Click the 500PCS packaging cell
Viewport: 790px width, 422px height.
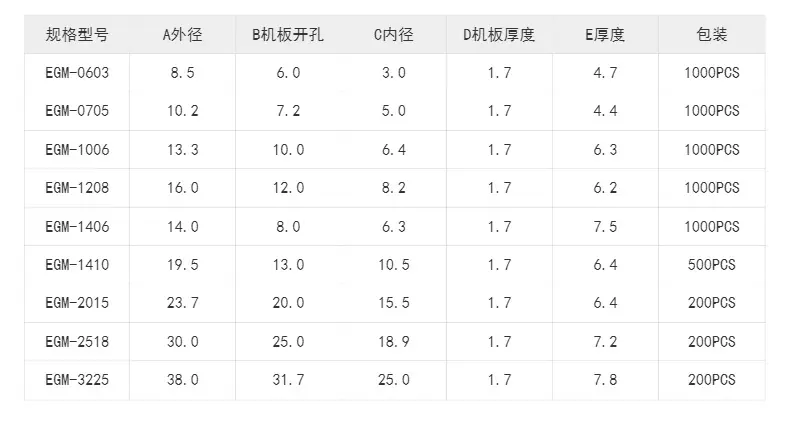point(711,265)
